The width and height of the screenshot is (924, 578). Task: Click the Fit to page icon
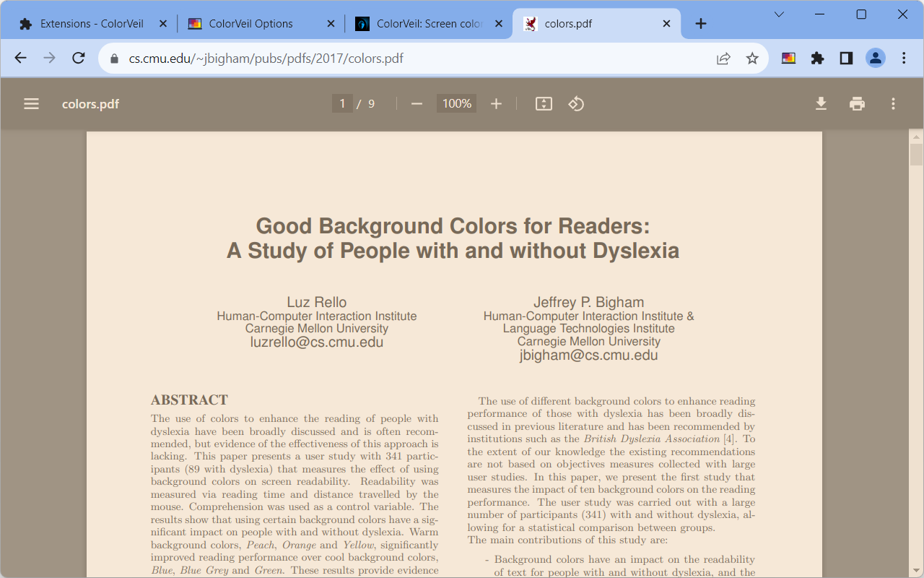coord(544,104)
